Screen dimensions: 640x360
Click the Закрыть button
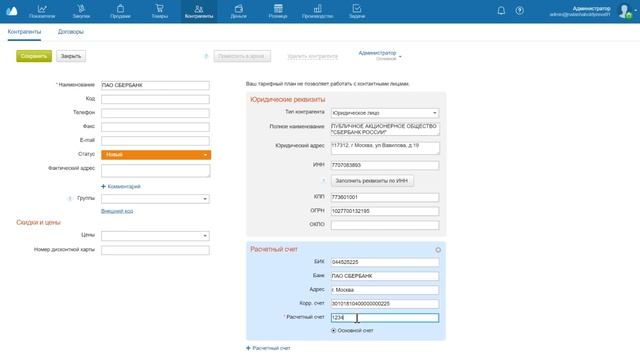pyautogui.click(x=71, y=56)
